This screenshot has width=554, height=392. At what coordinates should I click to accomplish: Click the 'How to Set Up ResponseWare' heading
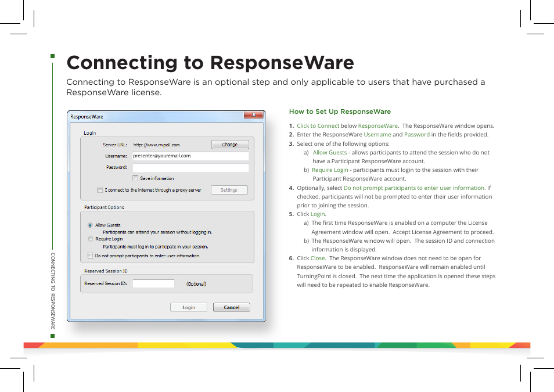[x=340, y=112]
